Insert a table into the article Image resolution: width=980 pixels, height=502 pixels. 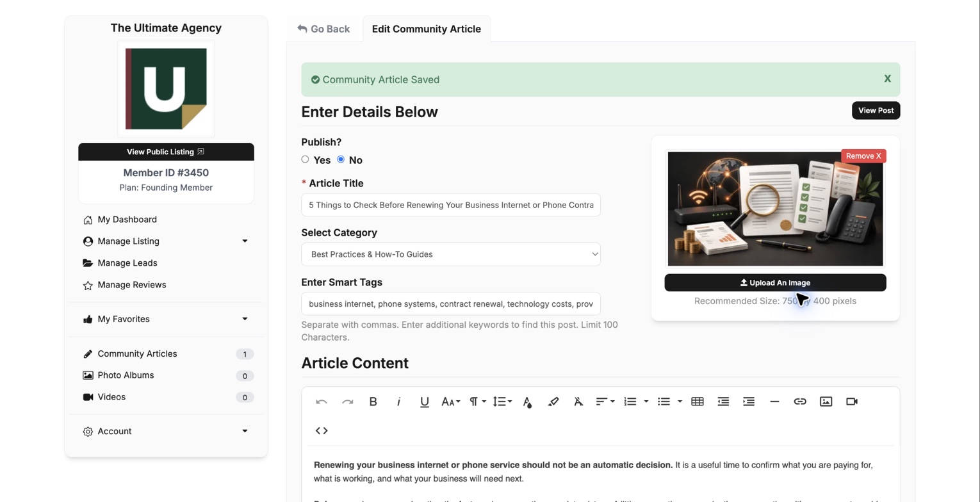(698, 401)
